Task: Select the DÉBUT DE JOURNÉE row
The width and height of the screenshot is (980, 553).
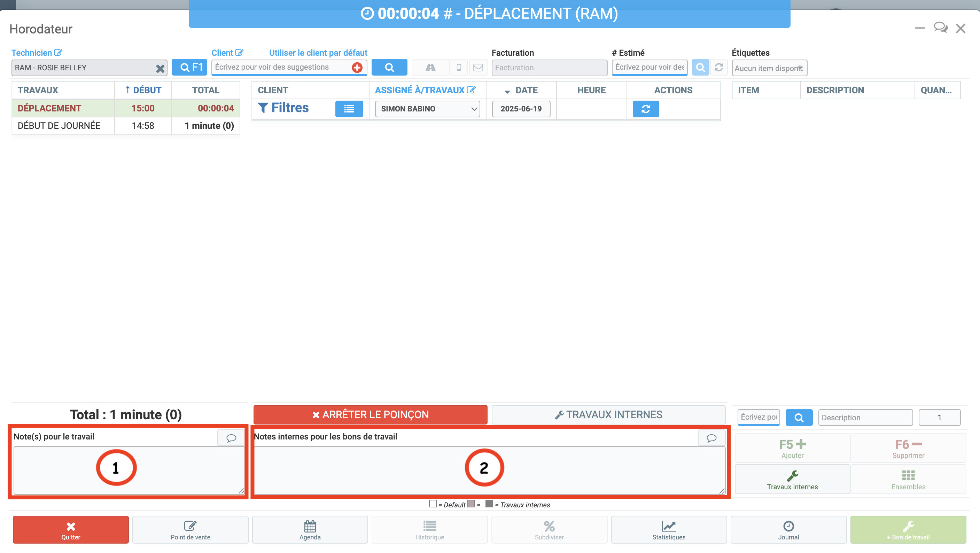Action: pos(125,125)
